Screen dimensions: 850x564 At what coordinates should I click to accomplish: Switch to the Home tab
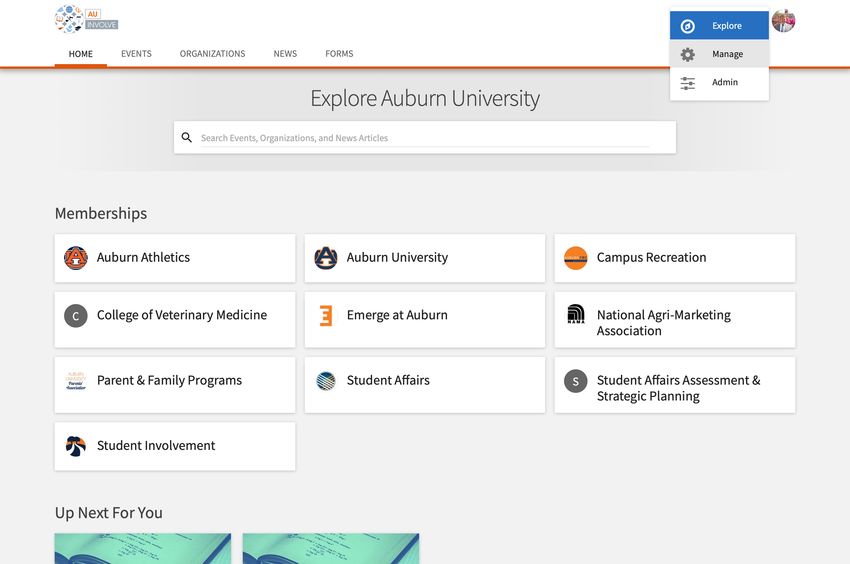pyautogui.click(x=81, y=54)
